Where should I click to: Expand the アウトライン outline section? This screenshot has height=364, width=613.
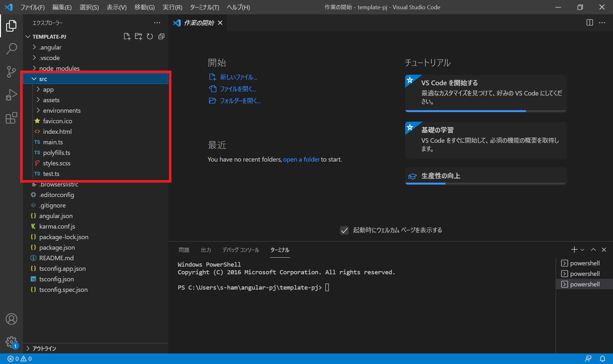pyautogui.click(x=44, y=348)
